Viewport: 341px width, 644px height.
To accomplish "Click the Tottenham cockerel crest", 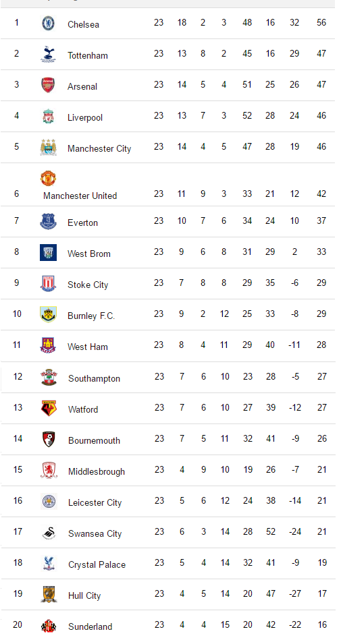I will tap(48, 54).
